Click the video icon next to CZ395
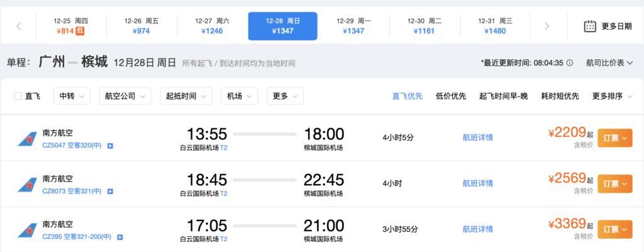Viewport: 644px width, 252px height. click(x=119, y=237)
